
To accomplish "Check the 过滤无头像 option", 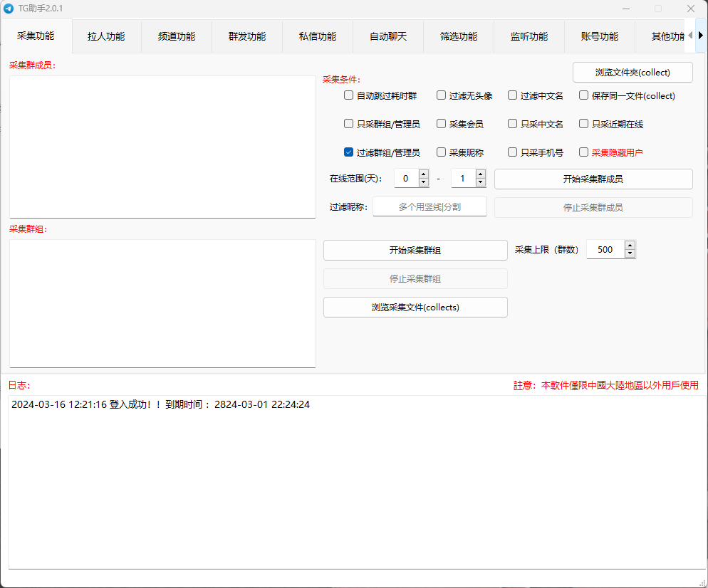I will click(x=441, y=95).
